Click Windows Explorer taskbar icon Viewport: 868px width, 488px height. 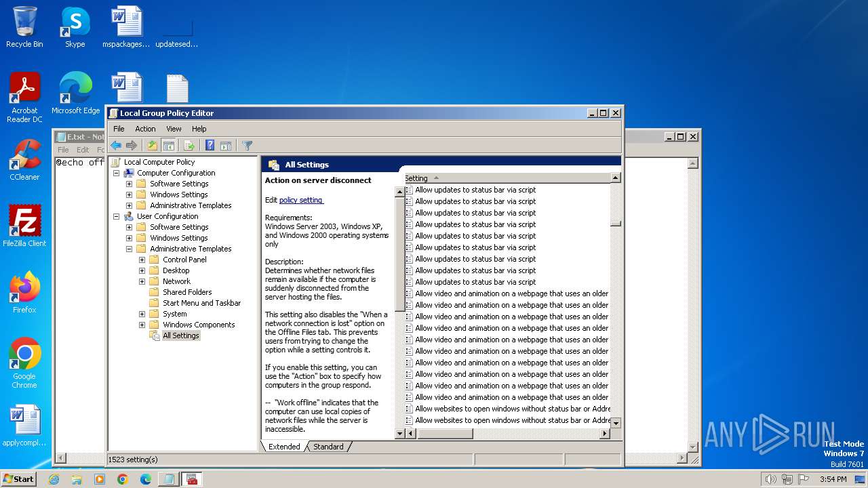(77, 479)
